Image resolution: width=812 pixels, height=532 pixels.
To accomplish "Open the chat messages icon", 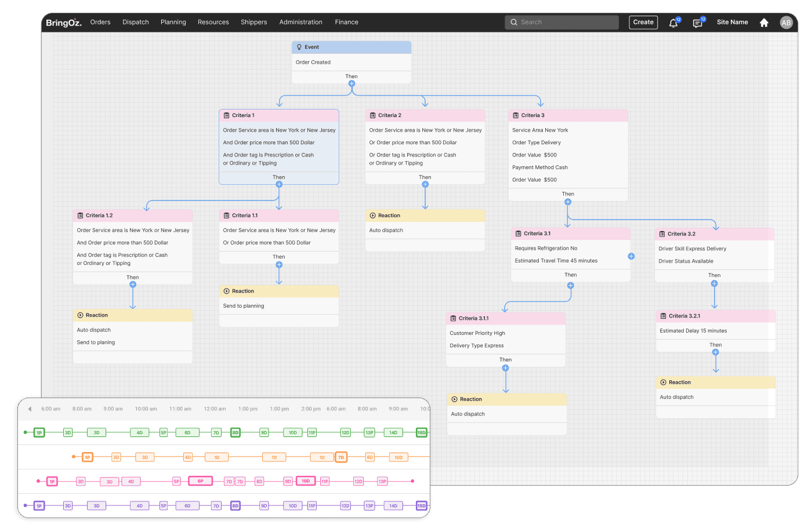I will click(698, 23).
